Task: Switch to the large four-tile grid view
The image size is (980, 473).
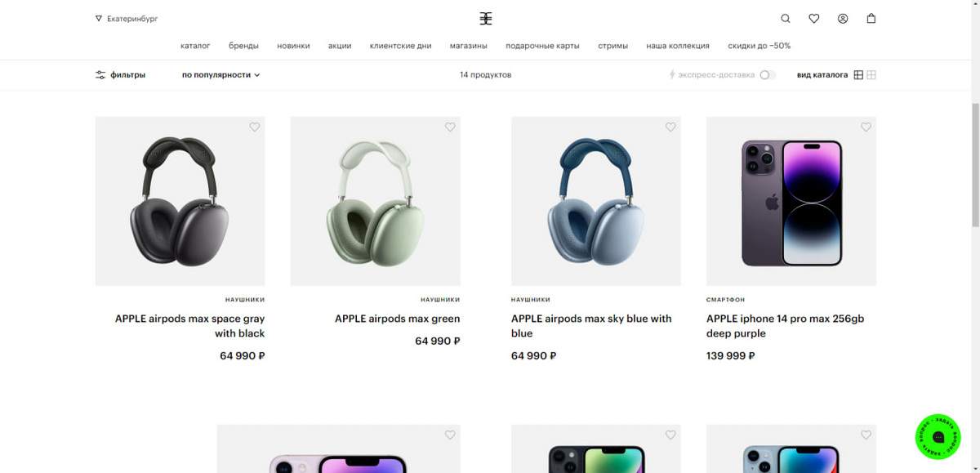Action: tap(858, 75)
